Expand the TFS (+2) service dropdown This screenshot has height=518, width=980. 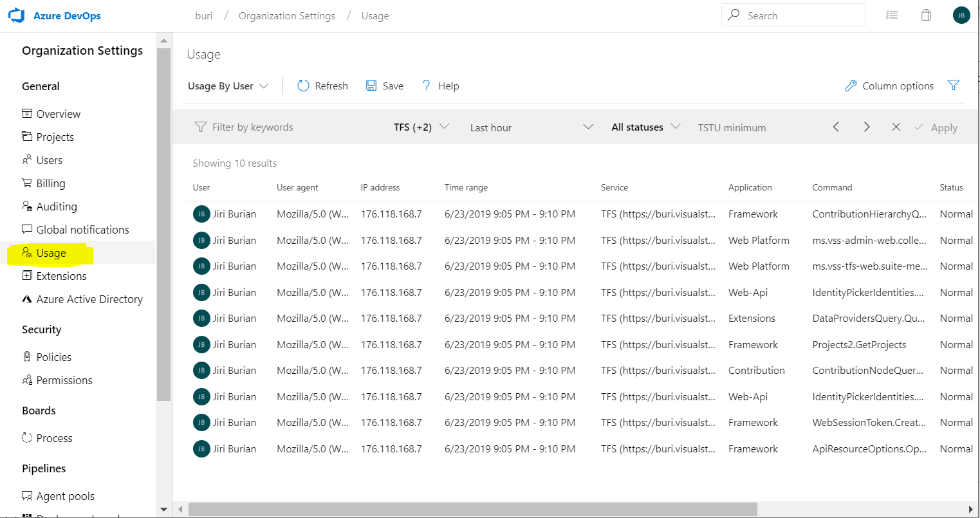tap(421, 127)
